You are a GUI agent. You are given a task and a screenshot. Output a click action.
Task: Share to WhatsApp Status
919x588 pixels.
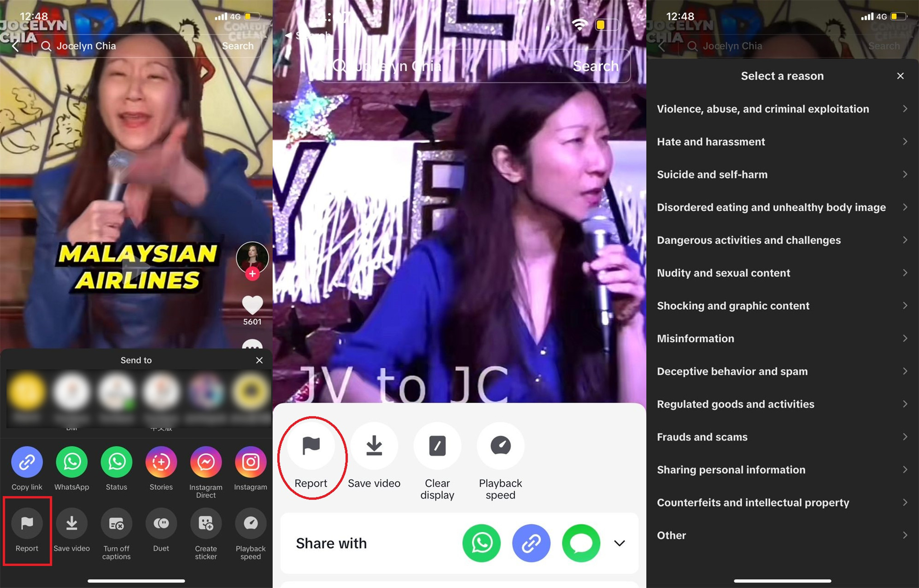(x=116, y=462)
